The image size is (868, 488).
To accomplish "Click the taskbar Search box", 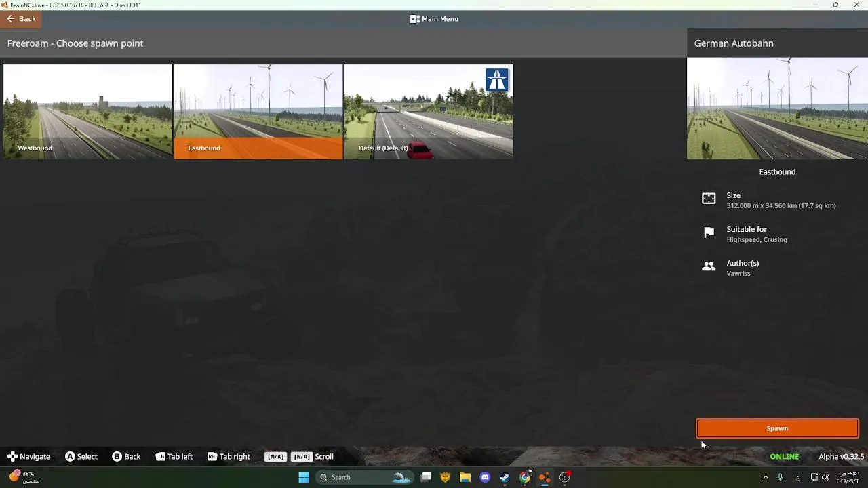I will (364, 477).
